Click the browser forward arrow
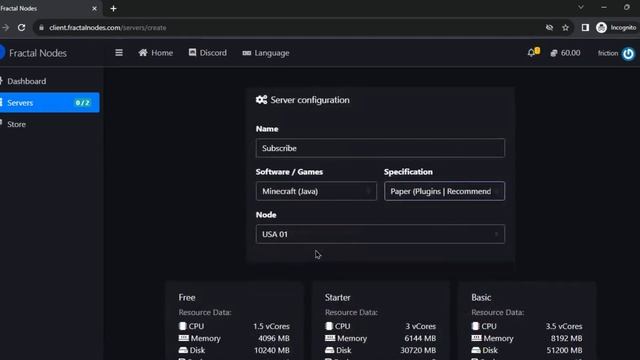Image resolution: width=640 pixels, height=360 pixels. pos(6,27)
